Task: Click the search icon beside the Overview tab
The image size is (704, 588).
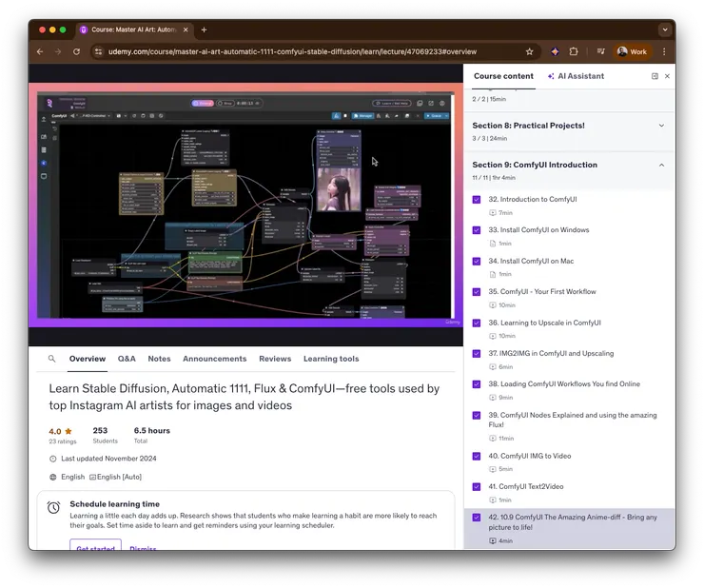Action: 51,359
